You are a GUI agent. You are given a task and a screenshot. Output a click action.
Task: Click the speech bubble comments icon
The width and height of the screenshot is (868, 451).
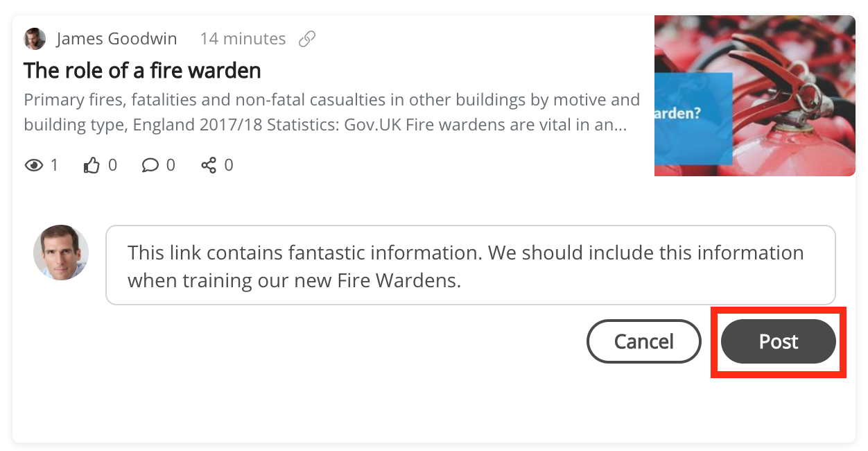click(x=150, y=165)
